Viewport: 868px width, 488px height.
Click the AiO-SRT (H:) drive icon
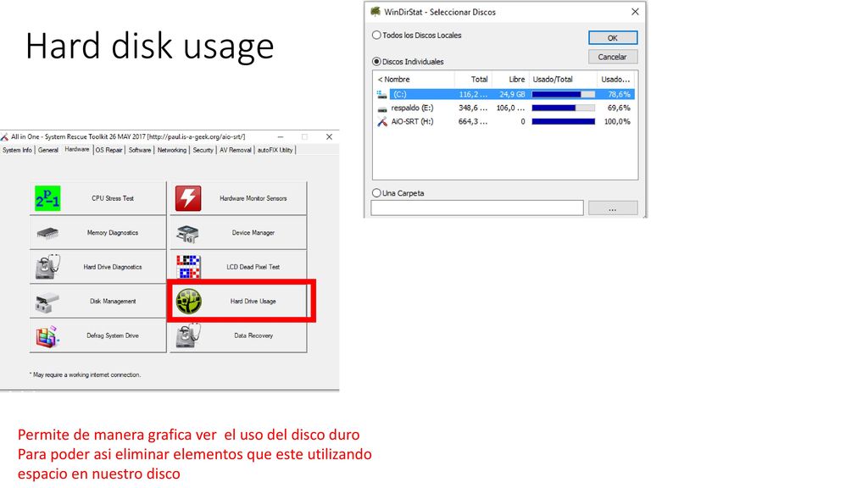[382, 122]
